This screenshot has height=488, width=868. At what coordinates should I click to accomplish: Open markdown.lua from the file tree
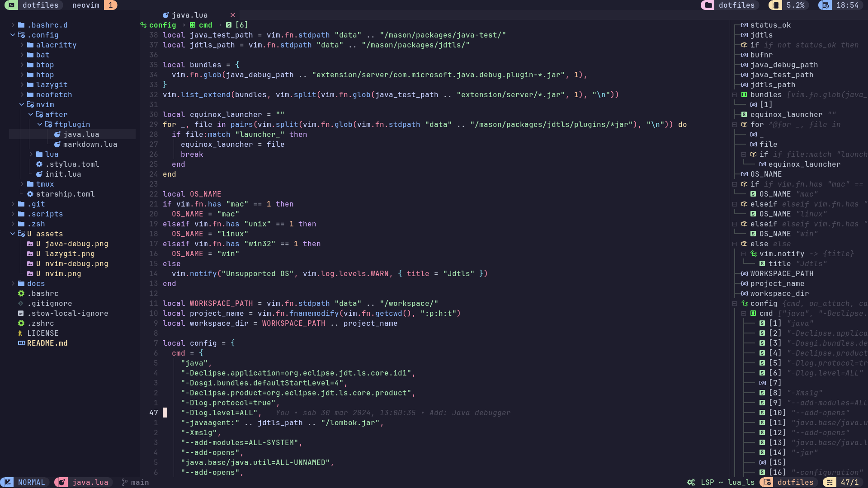coord(90,144)
